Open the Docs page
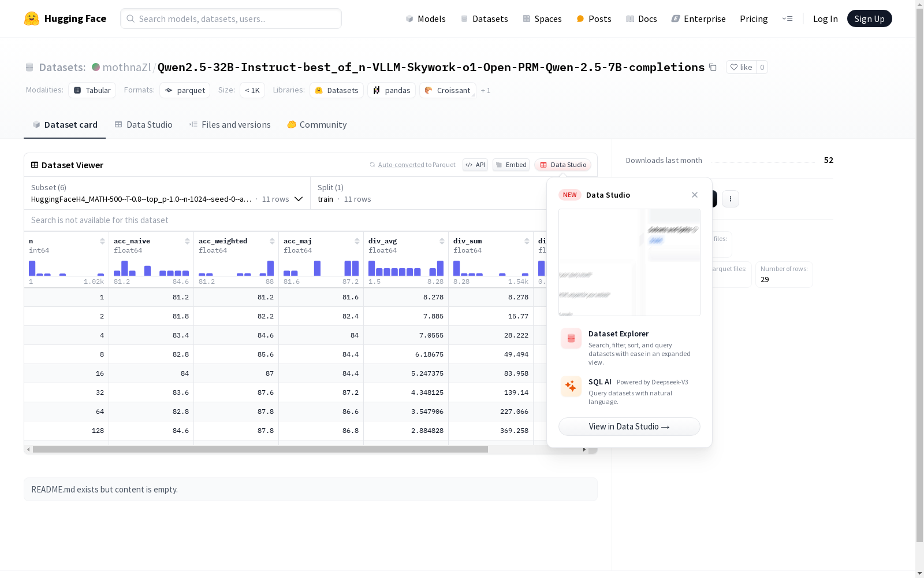This screenshot has width=924, height=578. (642, 18)
